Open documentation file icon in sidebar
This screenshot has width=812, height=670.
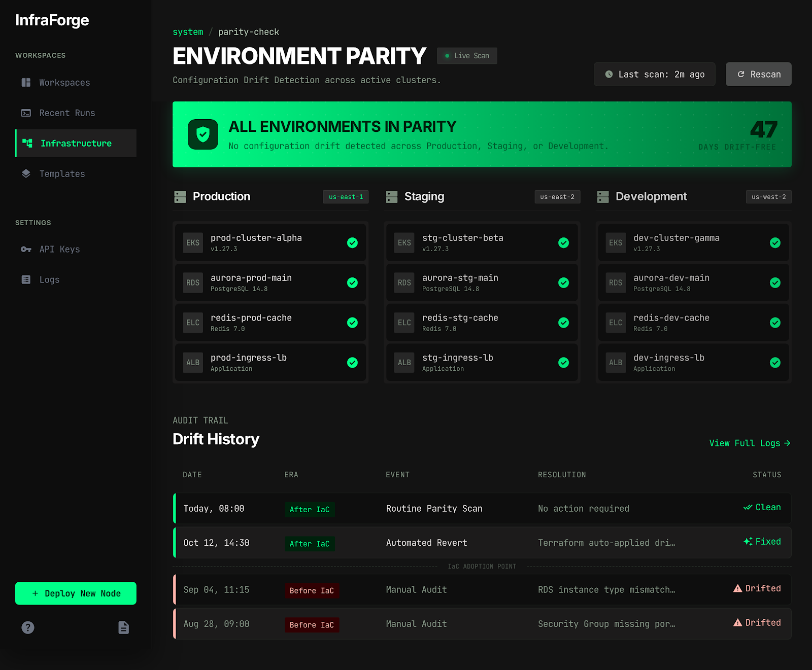123,628
